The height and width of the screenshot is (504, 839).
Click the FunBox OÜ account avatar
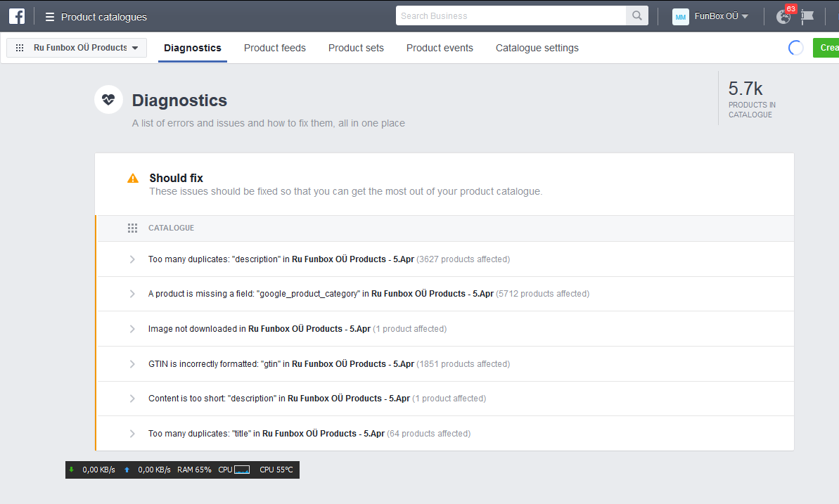(680, 17)
